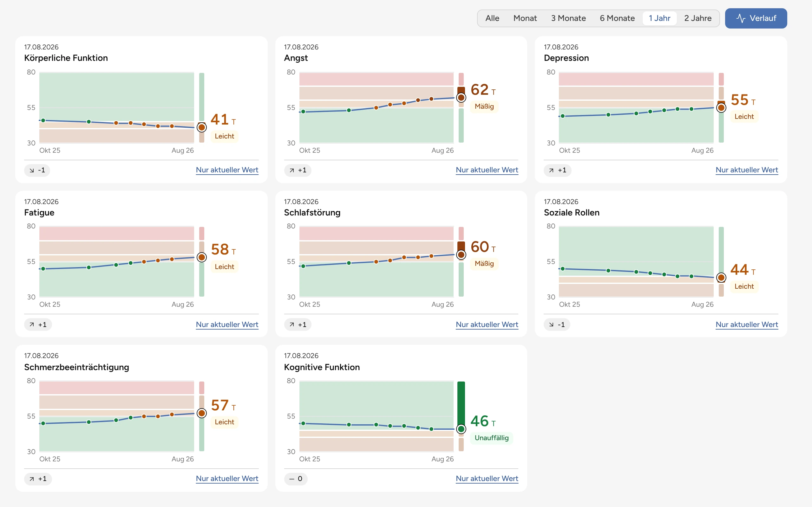Click the upward trend arrow in Angst card
The image size is (812, 507).
point(291,170)
